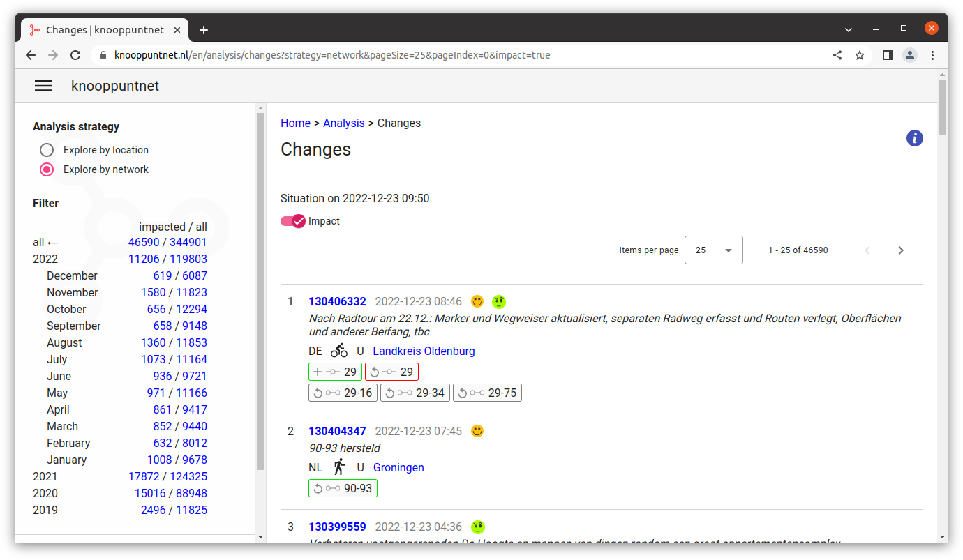Switch to the Changes | knooppuntnet tab
Screen dimensions: 963x560
tap(105, 30)
